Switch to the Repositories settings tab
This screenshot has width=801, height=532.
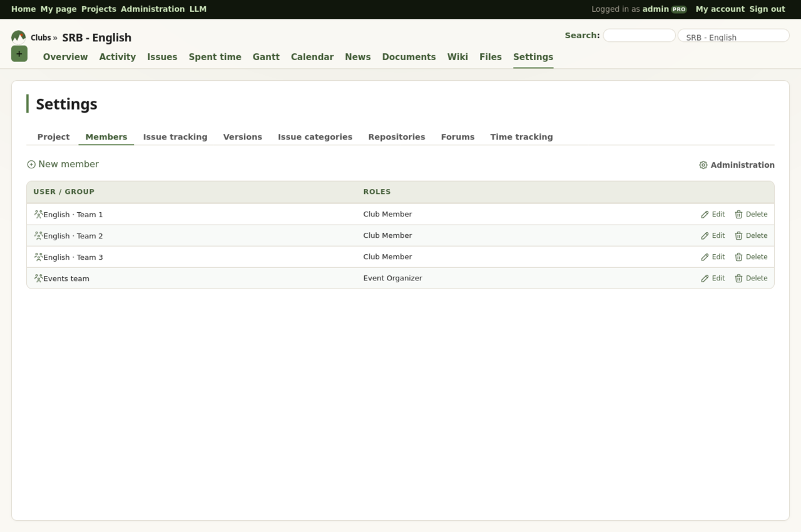(397, 137)
